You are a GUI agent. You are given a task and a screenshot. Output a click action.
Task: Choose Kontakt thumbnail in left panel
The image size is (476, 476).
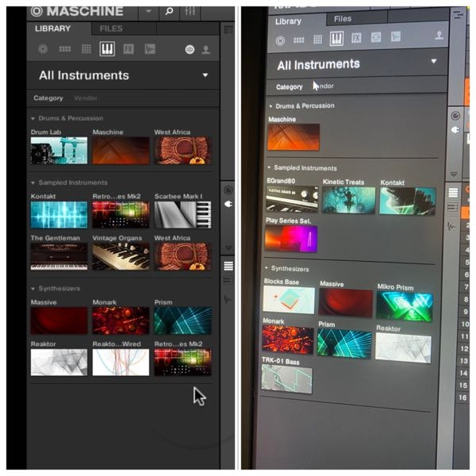coord(59,215)
